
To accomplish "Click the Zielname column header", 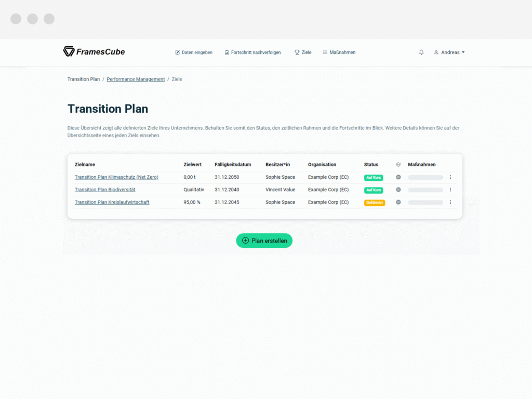I will tap(85, 165).
